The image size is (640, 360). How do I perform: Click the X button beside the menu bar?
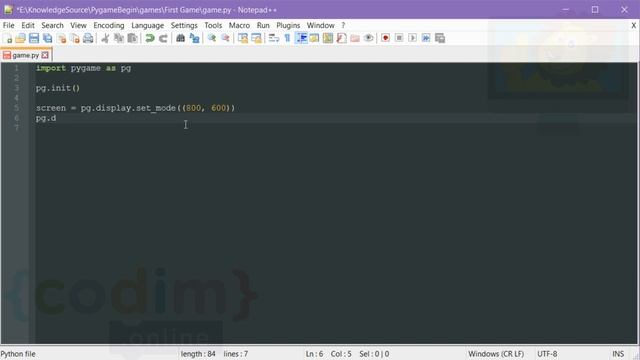[x=633, y=25]
